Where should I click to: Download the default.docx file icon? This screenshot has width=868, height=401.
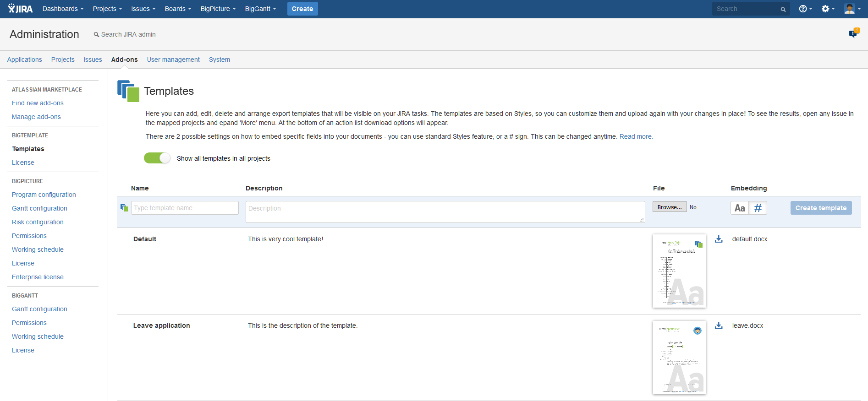pyautogui.click(x=719, y=239)
